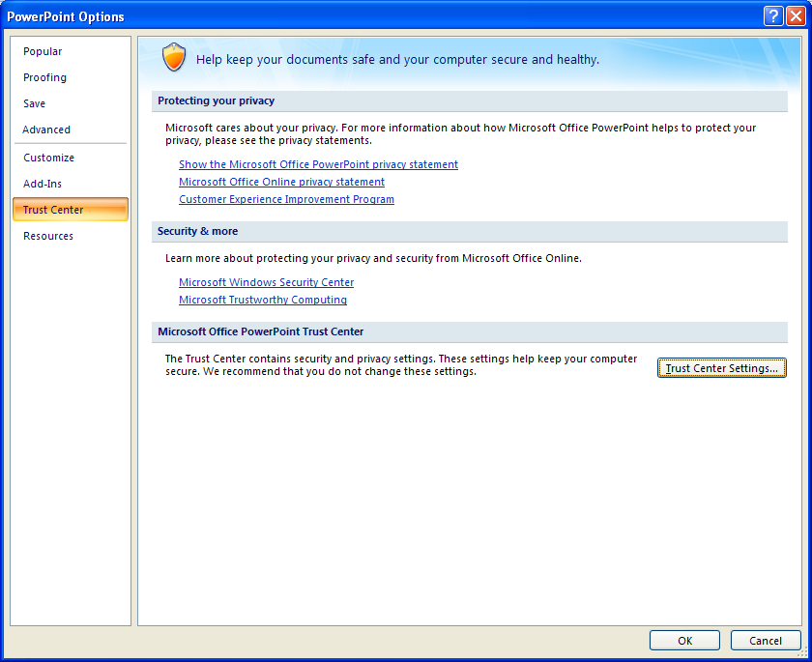Cancel the PowerPoint Options dialog
812x662 pixels.
(766, 641)
